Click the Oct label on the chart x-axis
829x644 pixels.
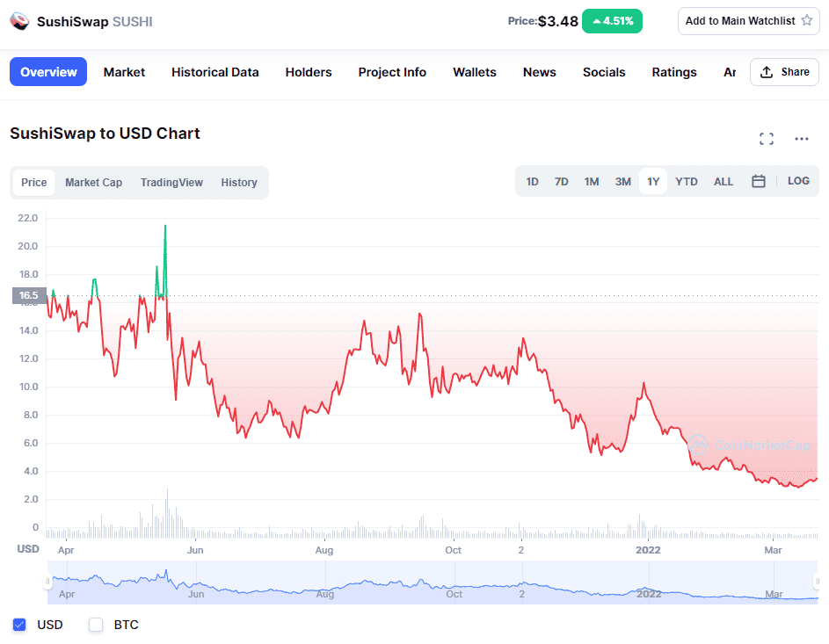tap(453, 550)
